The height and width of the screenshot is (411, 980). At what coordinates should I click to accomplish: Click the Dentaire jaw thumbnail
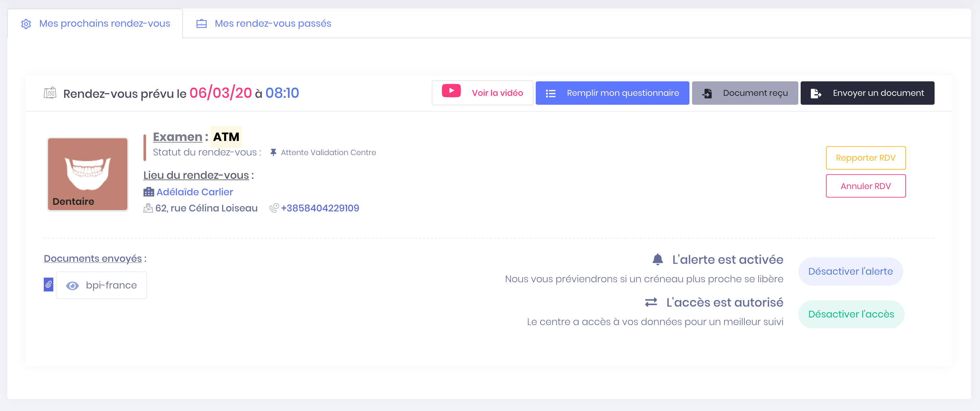tap(88, 174)
